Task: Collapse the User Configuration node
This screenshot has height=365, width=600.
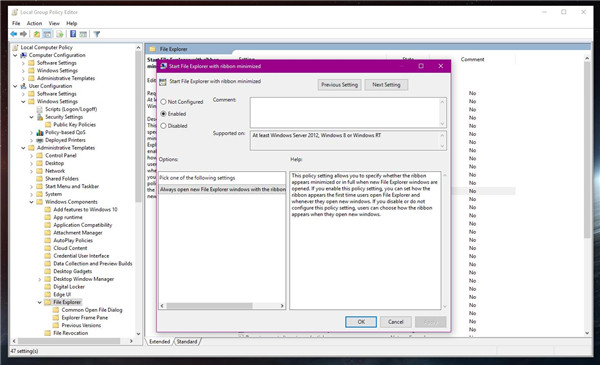Action: (15, 86)
